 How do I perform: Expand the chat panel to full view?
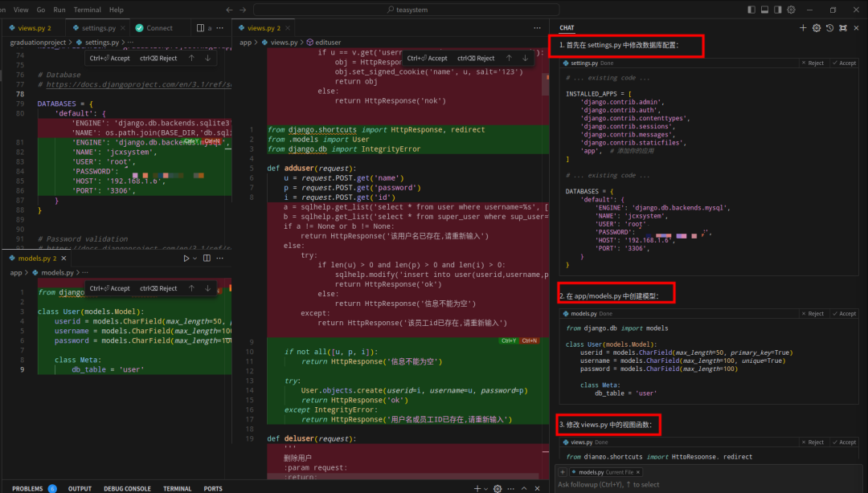point(843,27)
